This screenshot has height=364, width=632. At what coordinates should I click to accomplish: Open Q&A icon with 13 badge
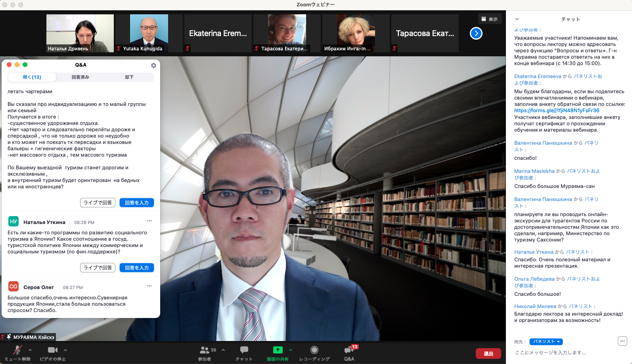pos(349,351)
